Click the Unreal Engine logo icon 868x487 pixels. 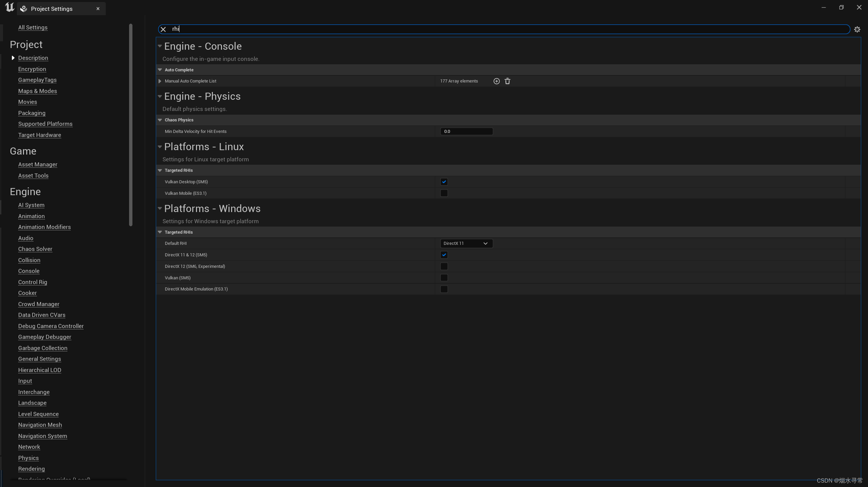coord(9,7)
